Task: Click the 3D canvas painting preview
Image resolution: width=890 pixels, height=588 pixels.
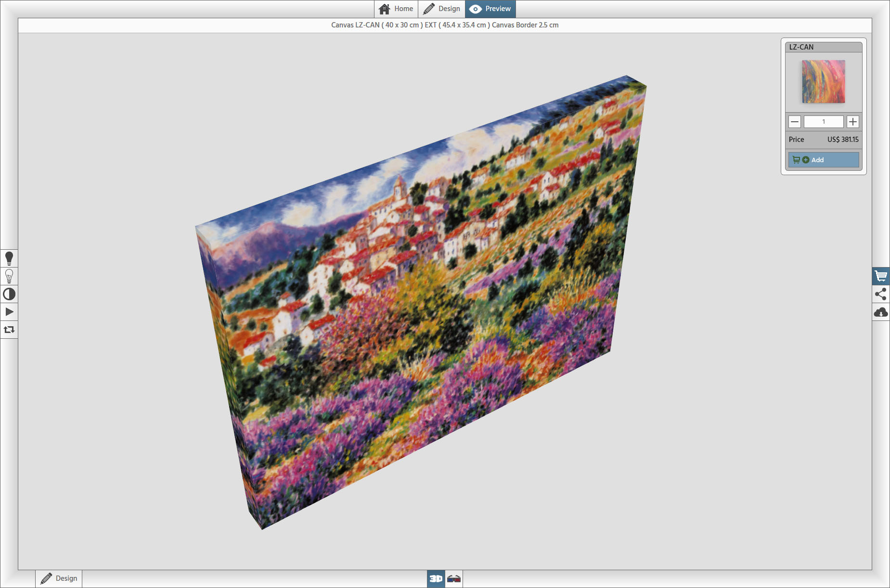Action: click(x=421, y=302)
